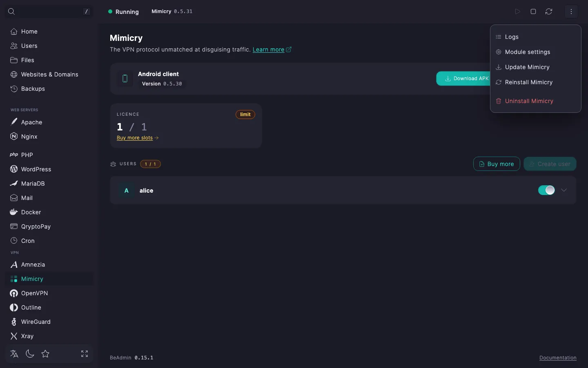Click the orange limit badge
Screen dimensions: 588x368
point(245,114)
